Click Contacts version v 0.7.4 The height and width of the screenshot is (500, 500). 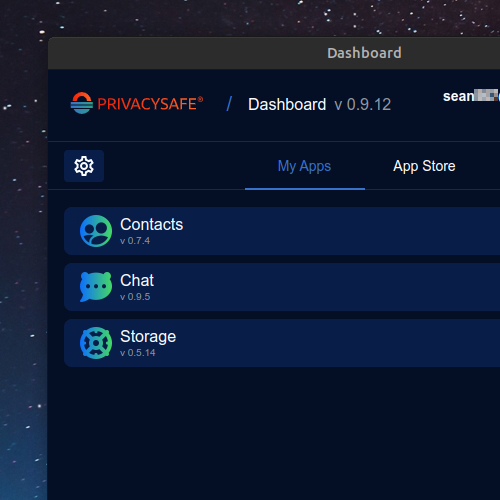click(135, 241)
